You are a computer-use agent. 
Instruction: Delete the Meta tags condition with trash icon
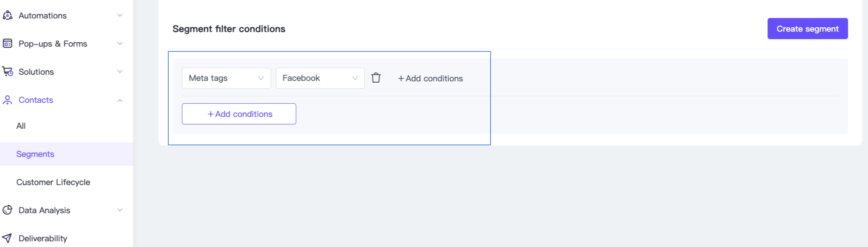376,78
